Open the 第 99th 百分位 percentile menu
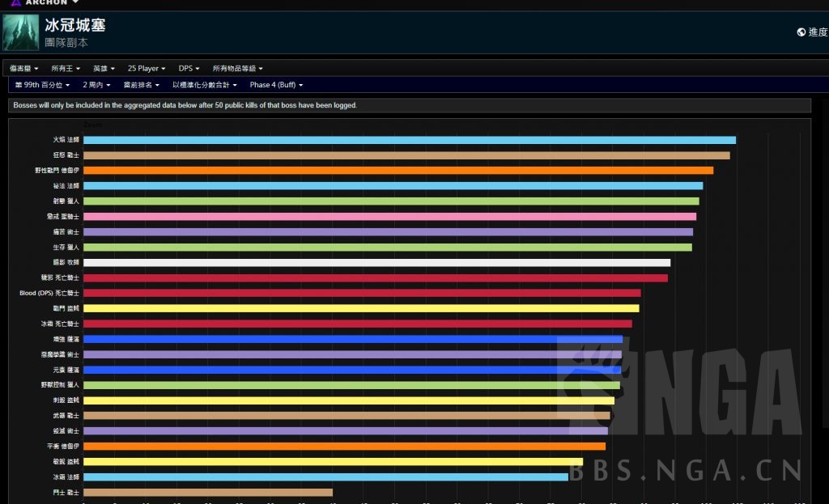 point(42,85)
